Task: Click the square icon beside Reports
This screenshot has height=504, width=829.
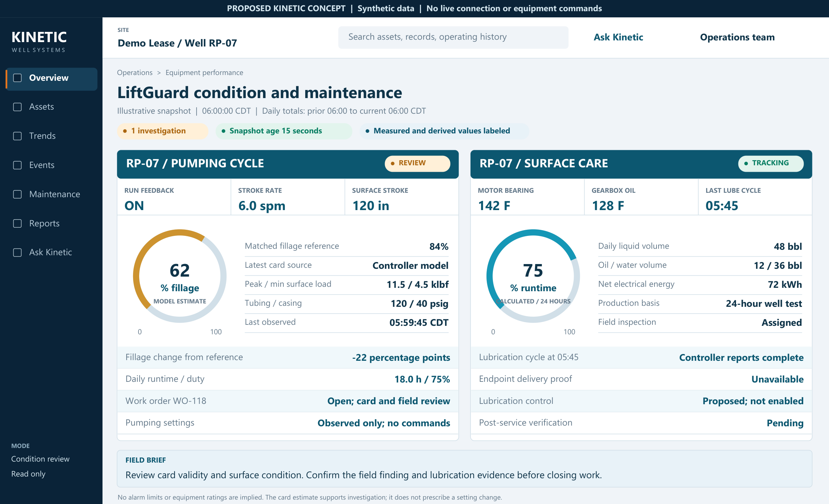Action: [17, 224]
